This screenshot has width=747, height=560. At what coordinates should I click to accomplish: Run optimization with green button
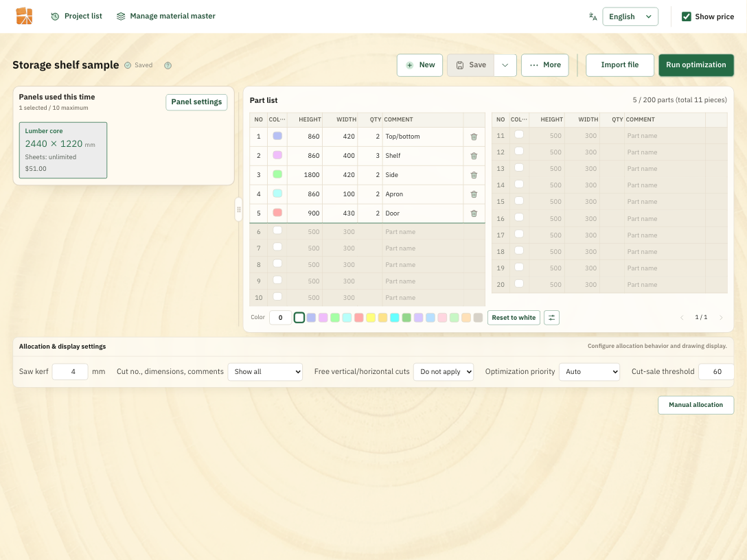tap(696, 65)
